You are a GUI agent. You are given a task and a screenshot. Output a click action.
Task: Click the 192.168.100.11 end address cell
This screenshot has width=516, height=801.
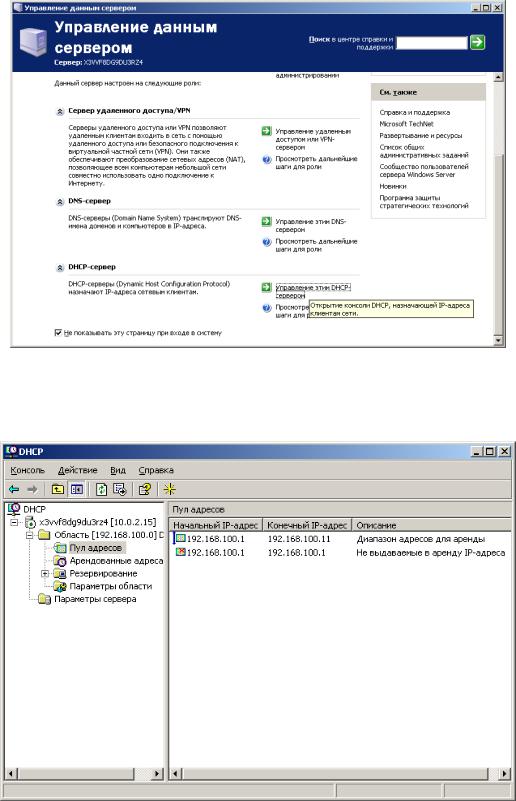[299, 539]
